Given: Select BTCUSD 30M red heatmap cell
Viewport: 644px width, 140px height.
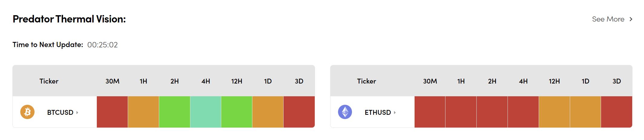Looking at the screenshot, I should 112,112.
